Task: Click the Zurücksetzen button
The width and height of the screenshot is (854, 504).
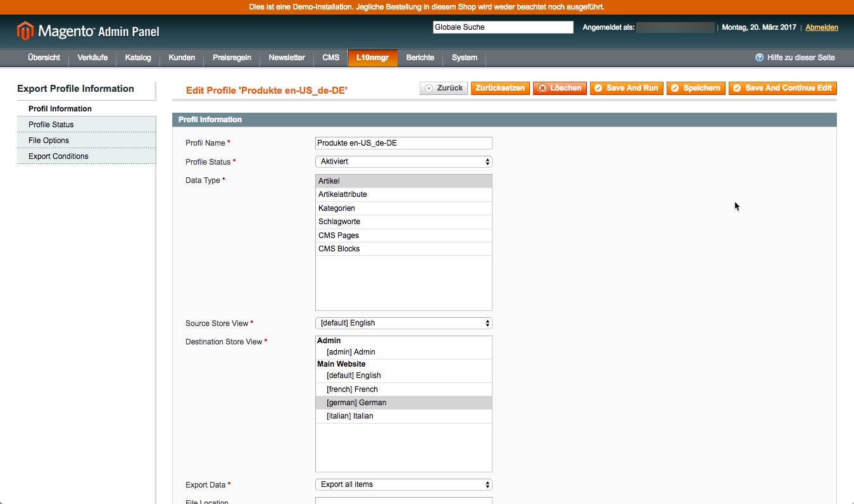Action: [x=500, y=88]
